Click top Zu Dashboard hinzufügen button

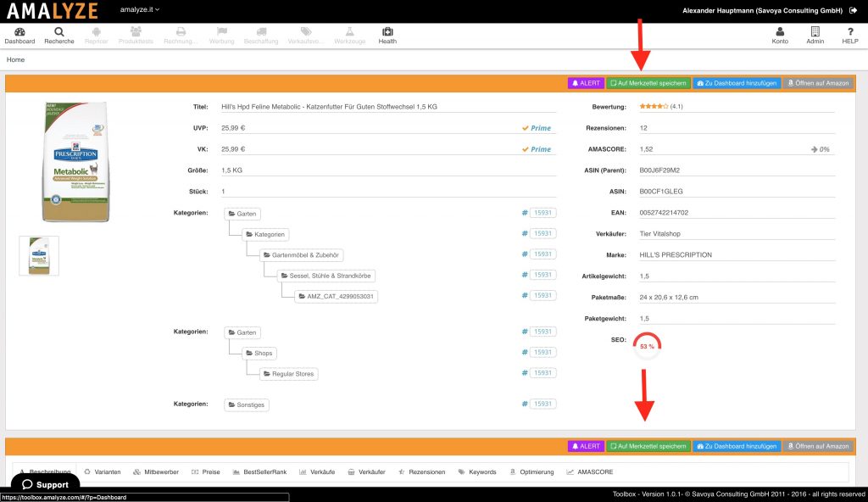(737, 83)
